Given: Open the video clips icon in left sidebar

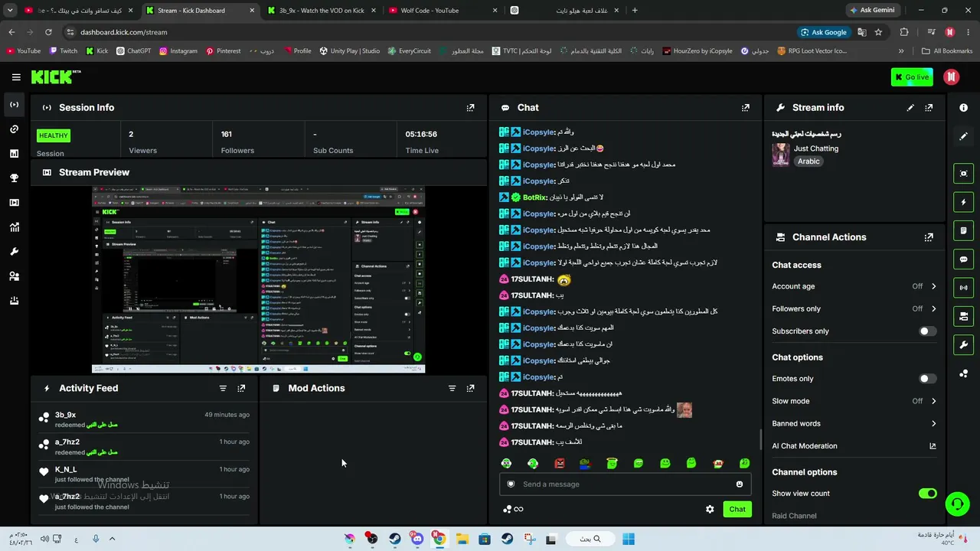Looking at the screenshot, I should [14, 203].
